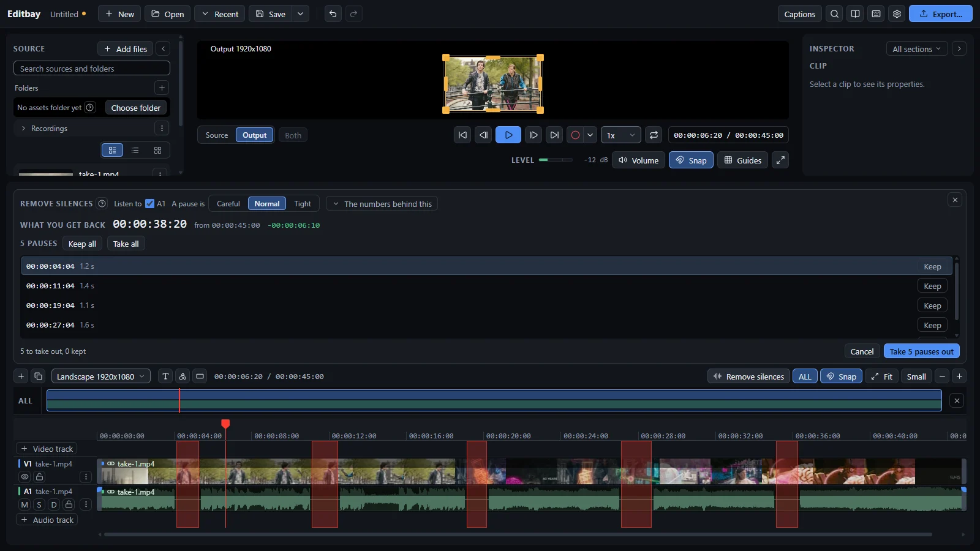Open keyboard shortcuts icon

[876, 14]
